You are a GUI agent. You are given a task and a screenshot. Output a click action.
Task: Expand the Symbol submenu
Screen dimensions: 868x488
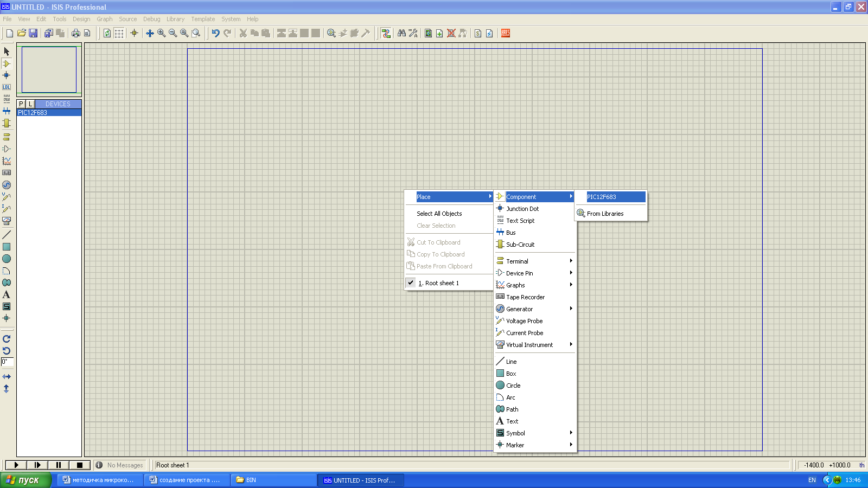(x=534, y=433)
